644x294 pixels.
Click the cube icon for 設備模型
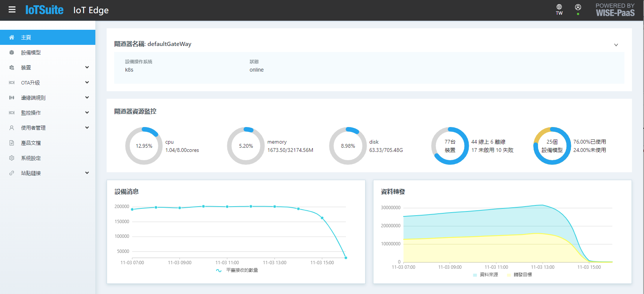(x=12, y=52)
